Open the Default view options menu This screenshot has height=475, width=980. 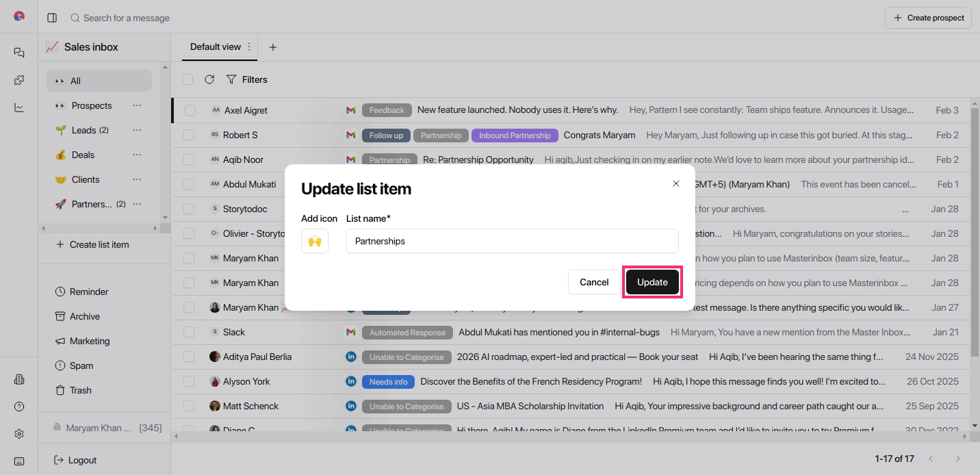pyautogui.click(x=249, y=47)
